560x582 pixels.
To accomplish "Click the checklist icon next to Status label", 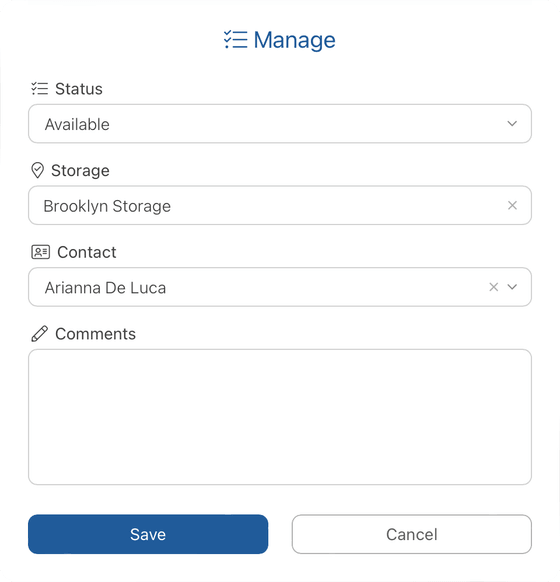I will [40, 89].
